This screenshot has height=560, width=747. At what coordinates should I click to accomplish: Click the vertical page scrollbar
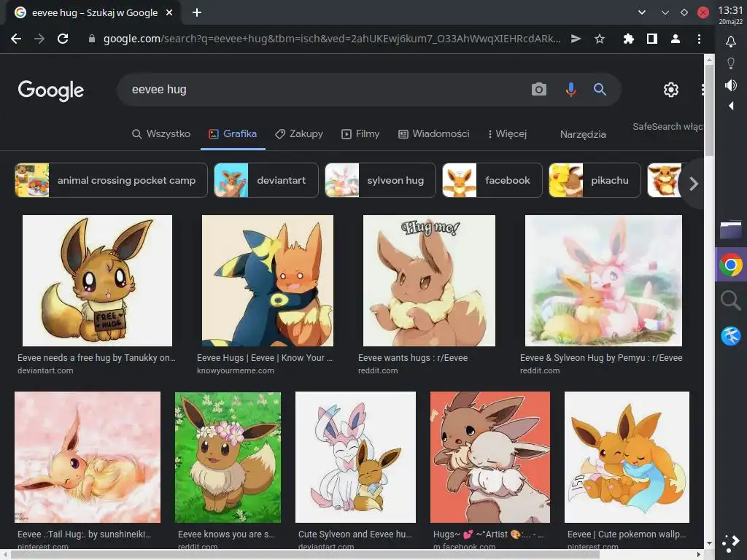click(709, 111)
